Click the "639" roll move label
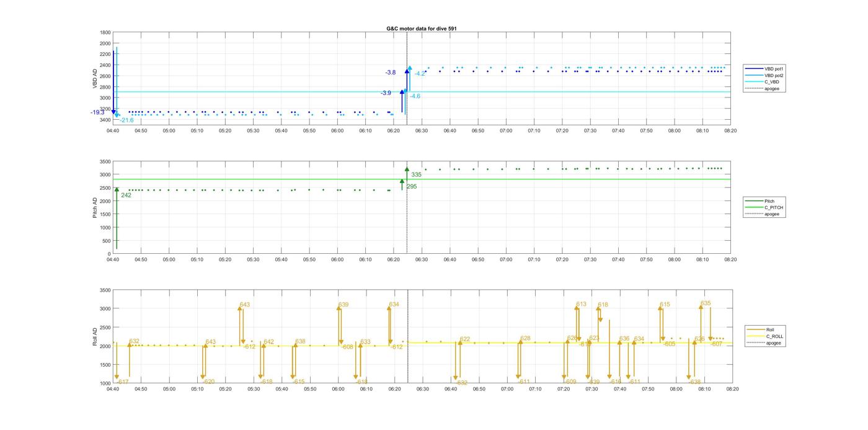 click(x=343, y=305)
